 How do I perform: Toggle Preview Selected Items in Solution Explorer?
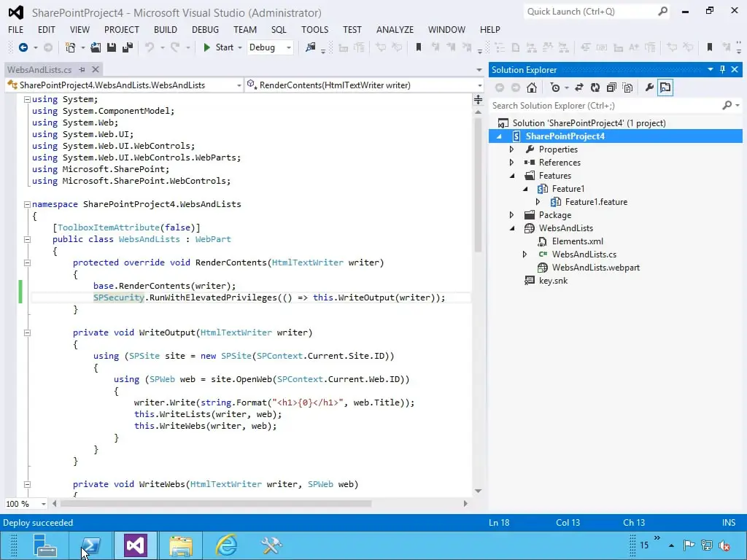[665, 87]
